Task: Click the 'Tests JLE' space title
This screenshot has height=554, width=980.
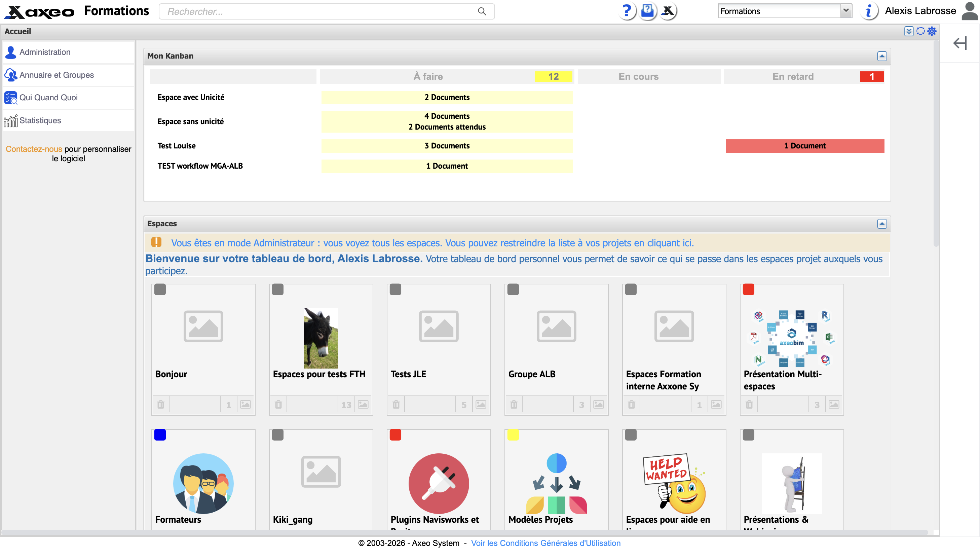Action: point(408,374)
